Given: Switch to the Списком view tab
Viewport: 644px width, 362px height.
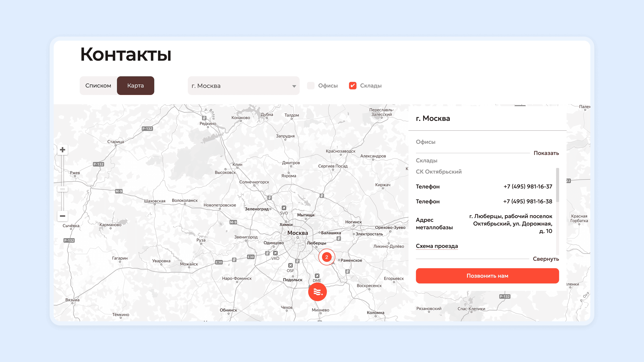Looking at the screenshot, I should point(98,86).
